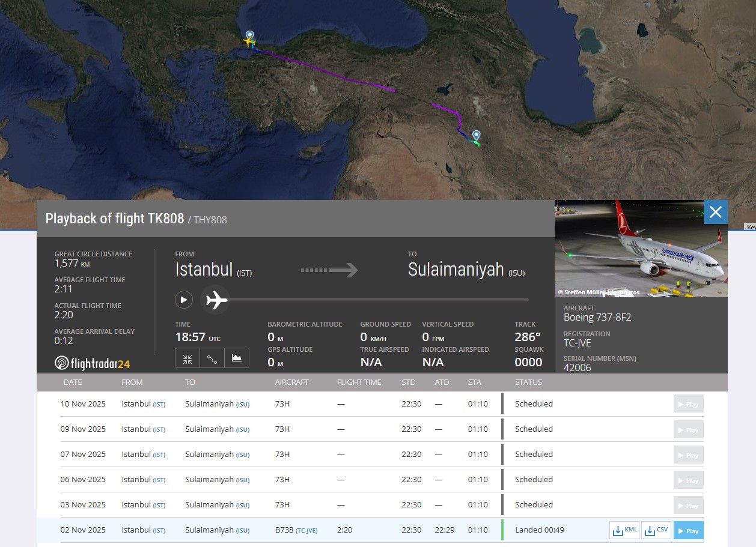
Task: Click the center-map-on-aircraft icon under Time
Action: pyautogui.click(x=187, y=358)
